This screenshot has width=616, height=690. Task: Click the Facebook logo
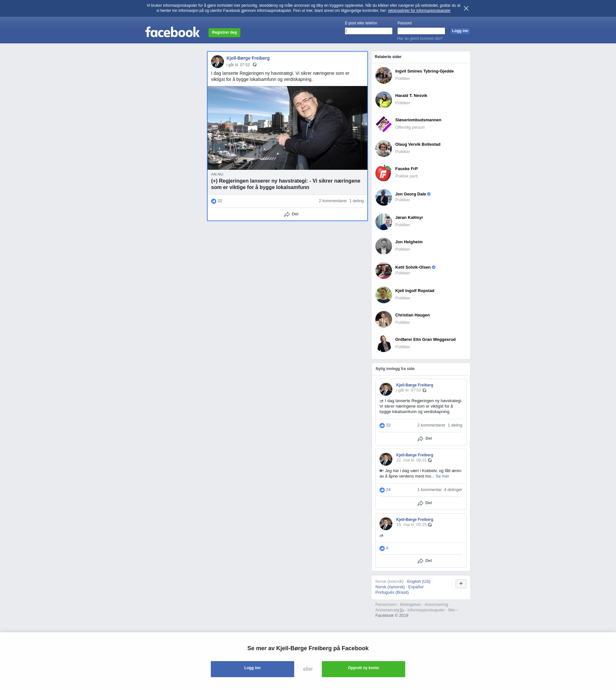(172, 32)
